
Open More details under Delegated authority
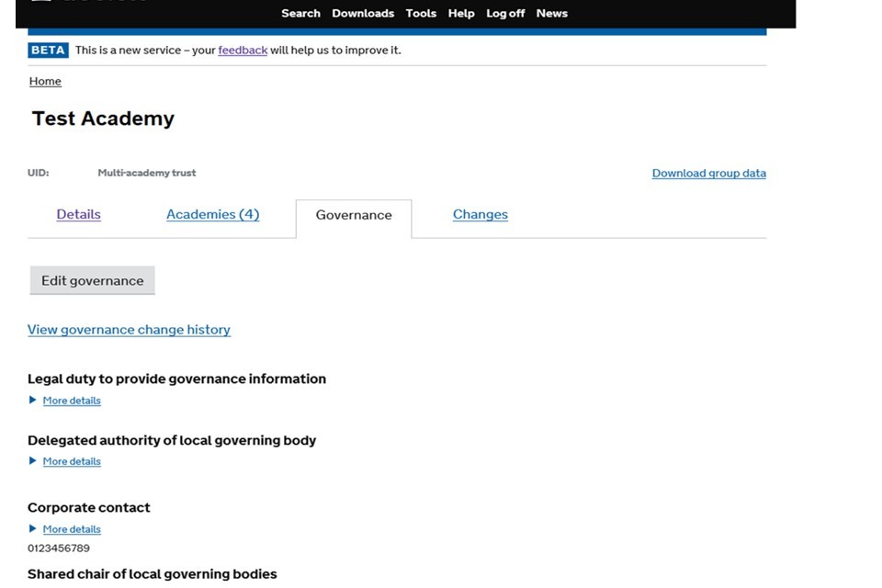[72, 461]
